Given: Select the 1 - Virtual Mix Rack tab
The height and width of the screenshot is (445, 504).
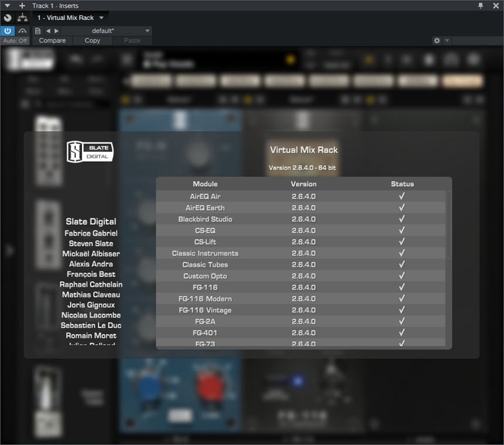Looking at the screenshot, I should (65, 18).
